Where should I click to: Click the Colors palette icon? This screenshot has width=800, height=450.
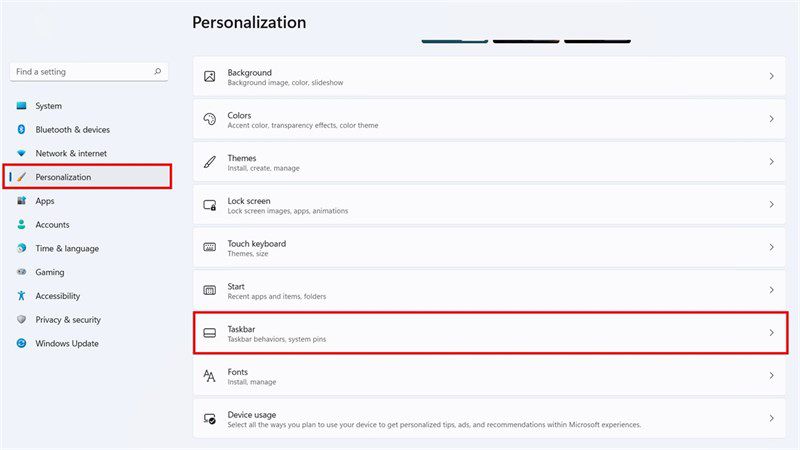(210, 119)
